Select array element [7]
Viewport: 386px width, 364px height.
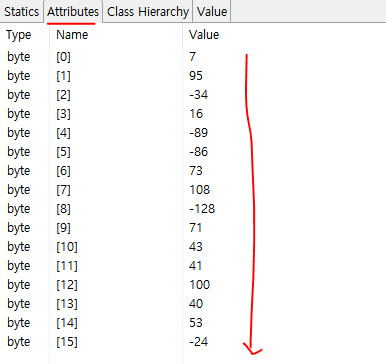click(63, 190)
